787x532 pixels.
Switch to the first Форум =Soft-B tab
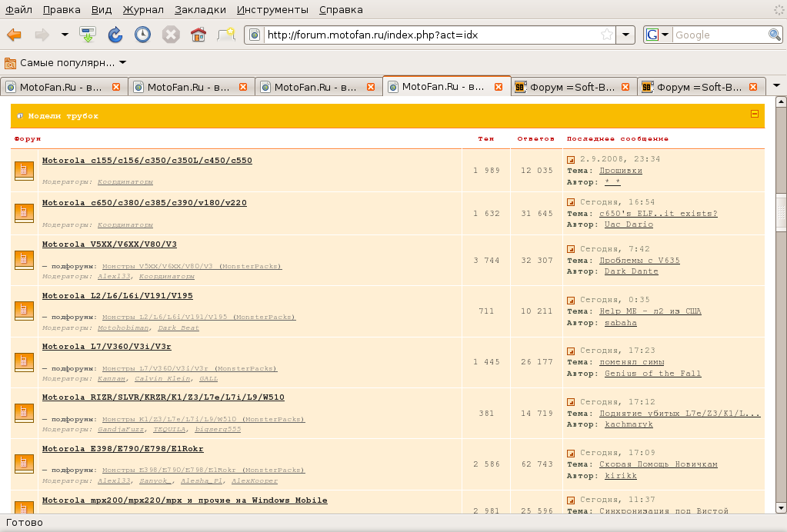(574, 87)
